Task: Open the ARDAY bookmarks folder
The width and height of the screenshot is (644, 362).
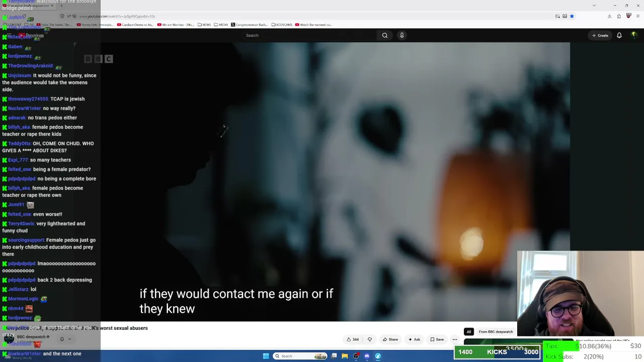Action: click(221, 25)
